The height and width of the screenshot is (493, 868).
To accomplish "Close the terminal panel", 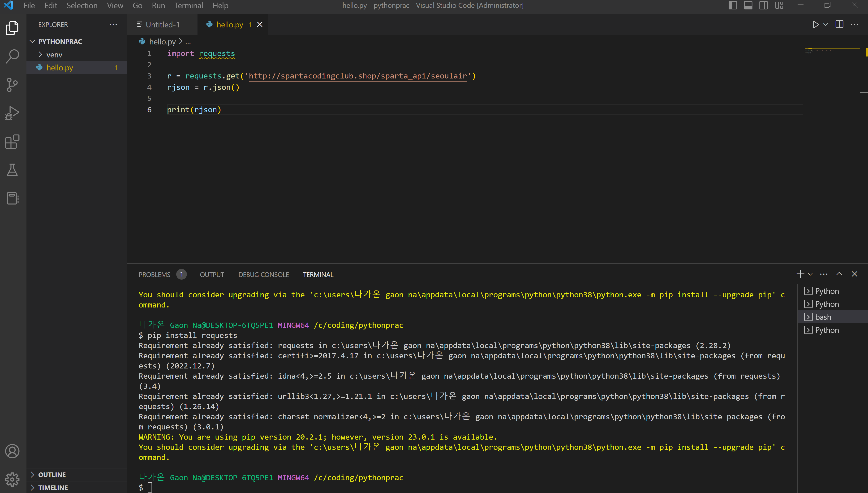I will (x=855, y=274).
